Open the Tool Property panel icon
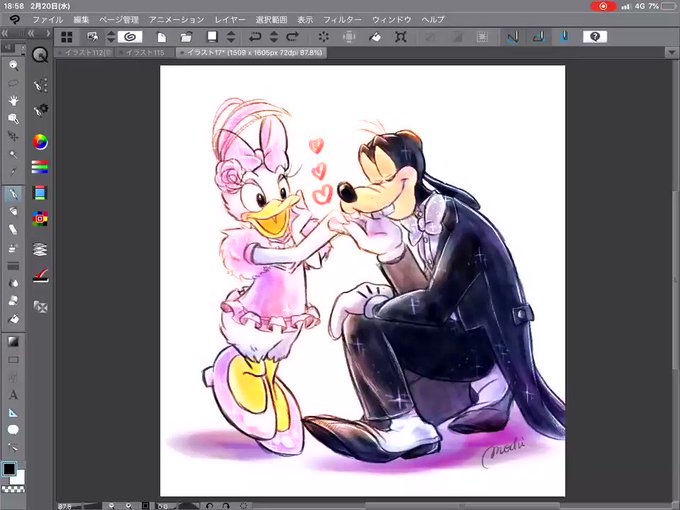 [40, 110]
